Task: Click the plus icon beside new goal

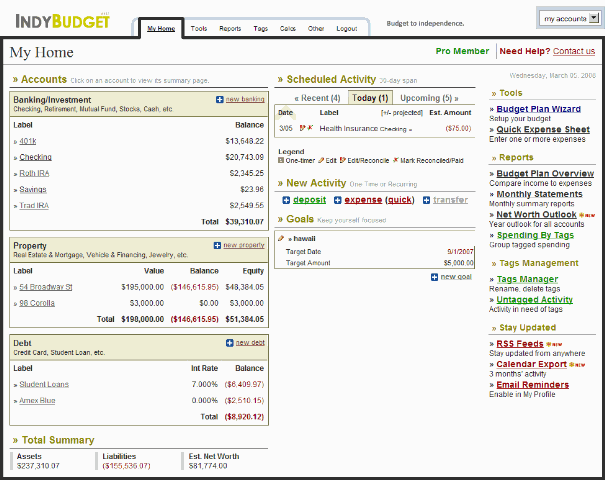Action: 434,277
